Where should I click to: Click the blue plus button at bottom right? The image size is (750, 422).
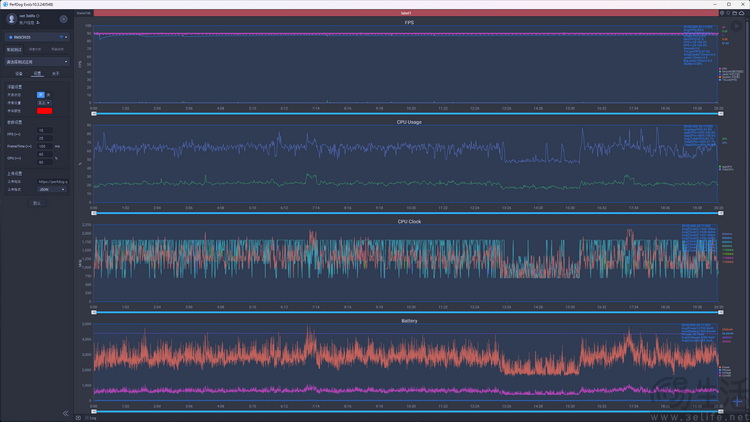coord(737,401)
